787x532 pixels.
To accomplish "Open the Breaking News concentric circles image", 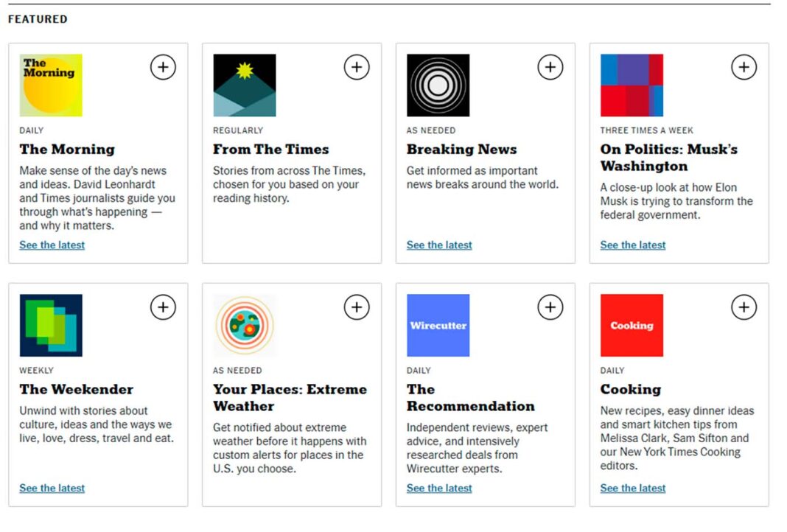I will (438, 85).
